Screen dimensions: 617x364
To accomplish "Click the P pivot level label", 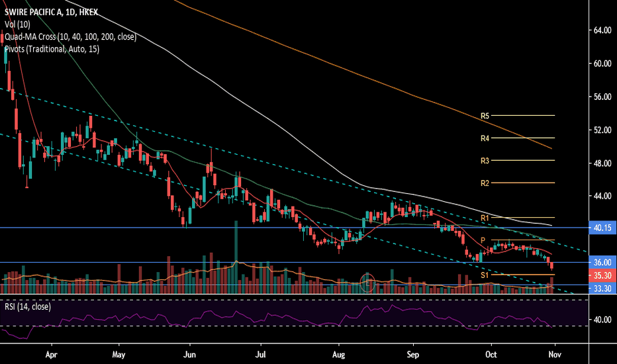I will tap(483, 240).
